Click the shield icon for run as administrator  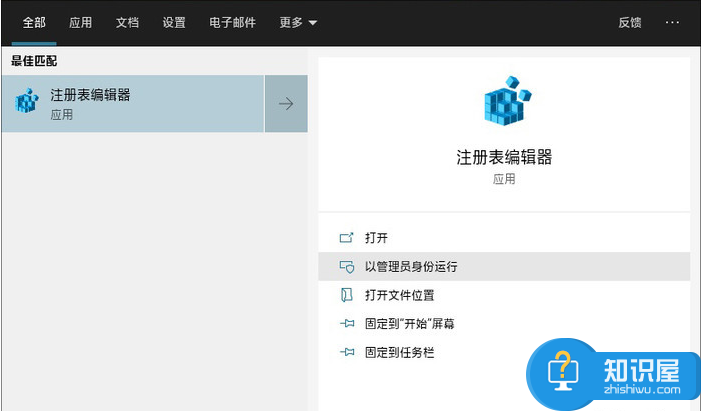pyautogui.click(x=346, y=267)
